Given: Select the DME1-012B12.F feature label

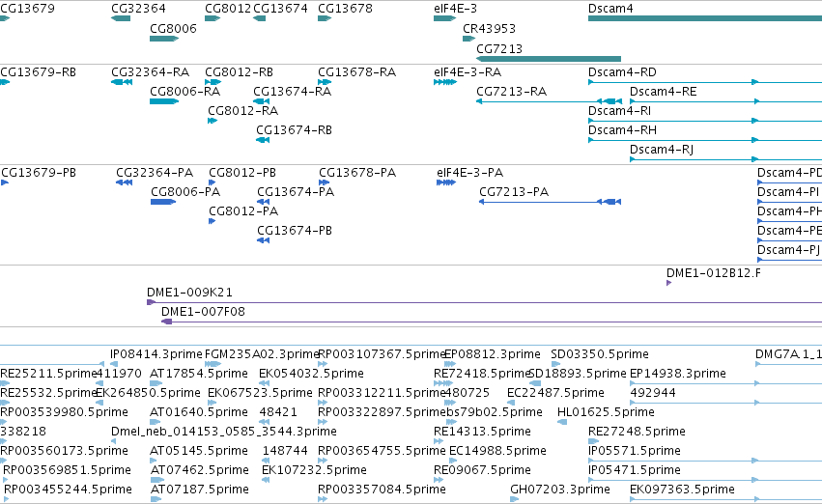Looking at the screenshot, I should pyautogui.click(x=714, y=273).
